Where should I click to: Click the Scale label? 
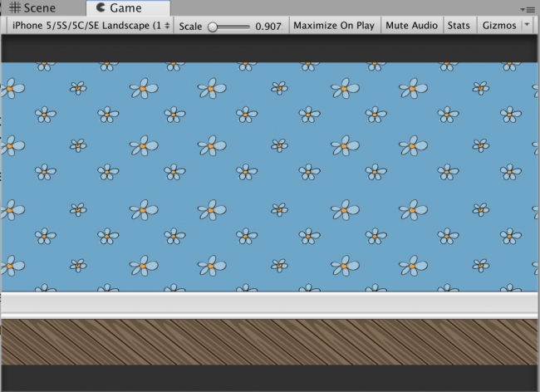click(x=190, y=26)
